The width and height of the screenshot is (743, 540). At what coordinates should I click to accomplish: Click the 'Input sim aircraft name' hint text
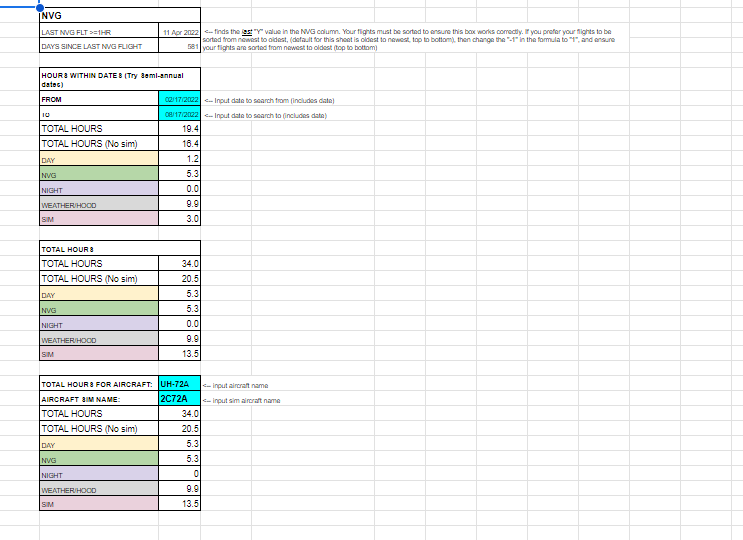pyautogui.click(x=241, y=400)
